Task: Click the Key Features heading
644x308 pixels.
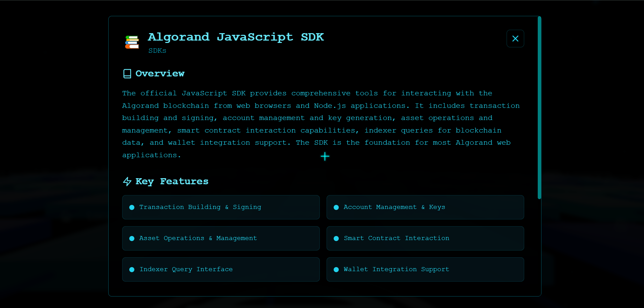Action: pyautogui.click(x=172, y=182)
